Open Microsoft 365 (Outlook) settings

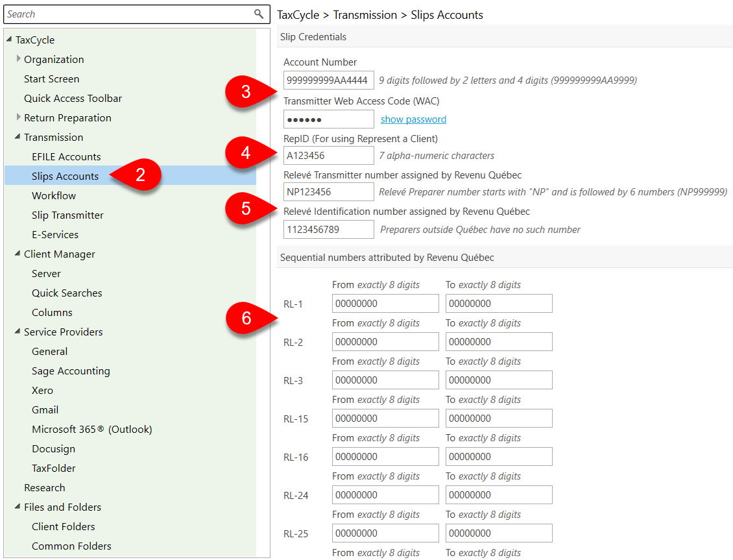pos(91,429)
